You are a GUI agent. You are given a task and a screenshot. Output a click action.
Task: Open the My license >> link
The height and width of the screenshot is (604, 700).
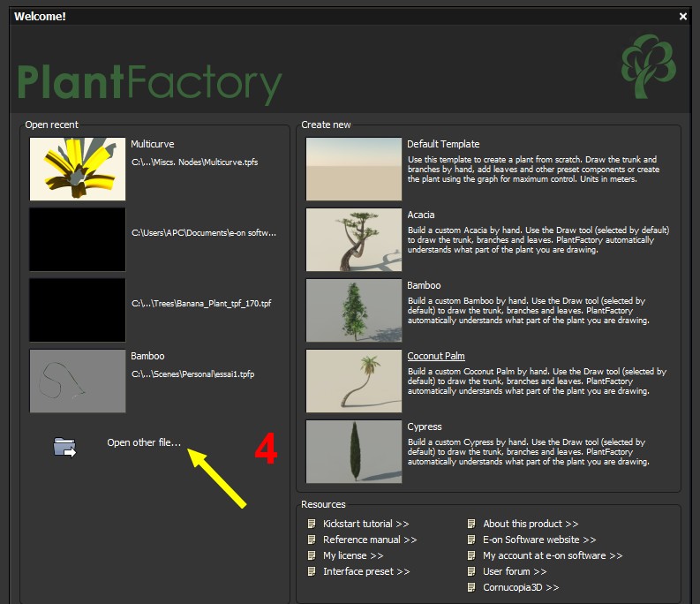pos(353,555)
